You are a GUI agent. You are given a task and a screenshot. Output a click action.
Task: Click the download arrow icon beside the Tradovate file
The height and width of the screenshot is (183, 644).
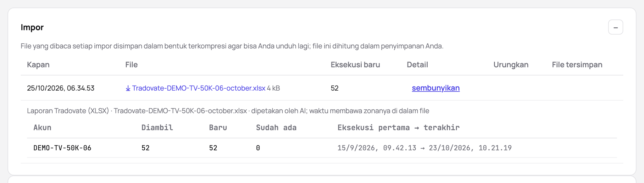(128, 88)
